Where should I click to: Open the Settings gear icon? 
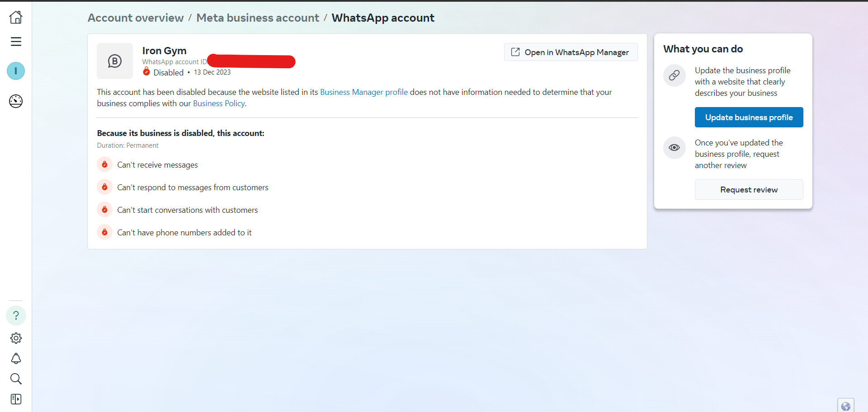tap(16, 338)
